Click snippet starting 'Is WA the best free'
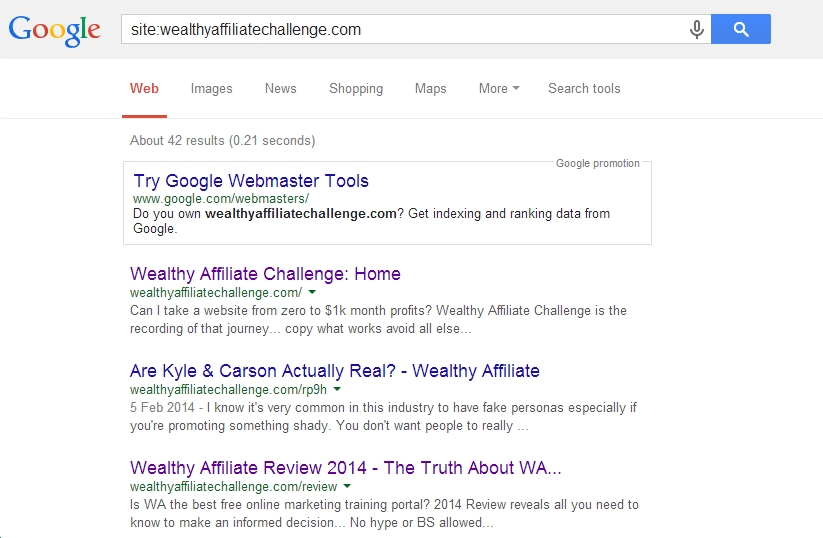Viewport: 823px width, 538px height. (x=384, y=514)
